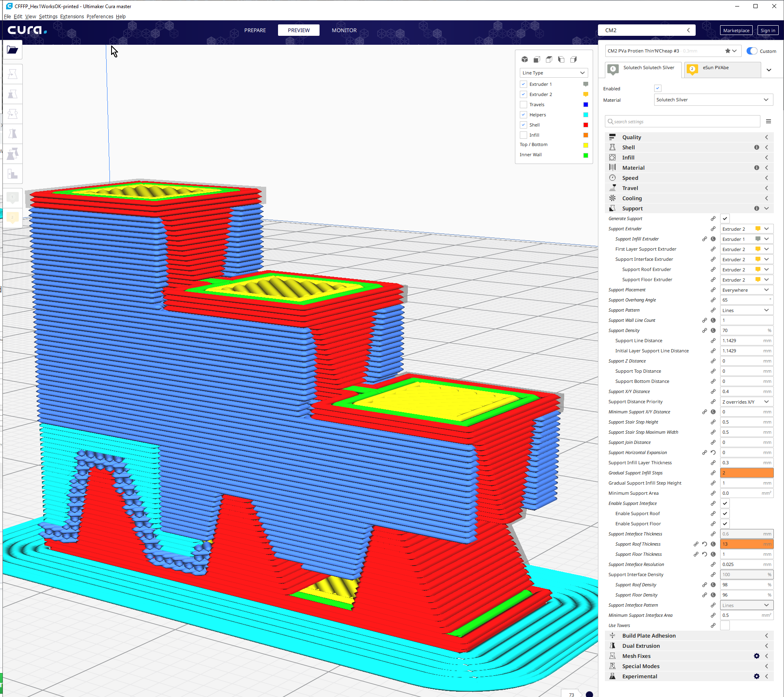Switch to 3D camera view icon
Screen dimensions: 784x697
point(525,59)
